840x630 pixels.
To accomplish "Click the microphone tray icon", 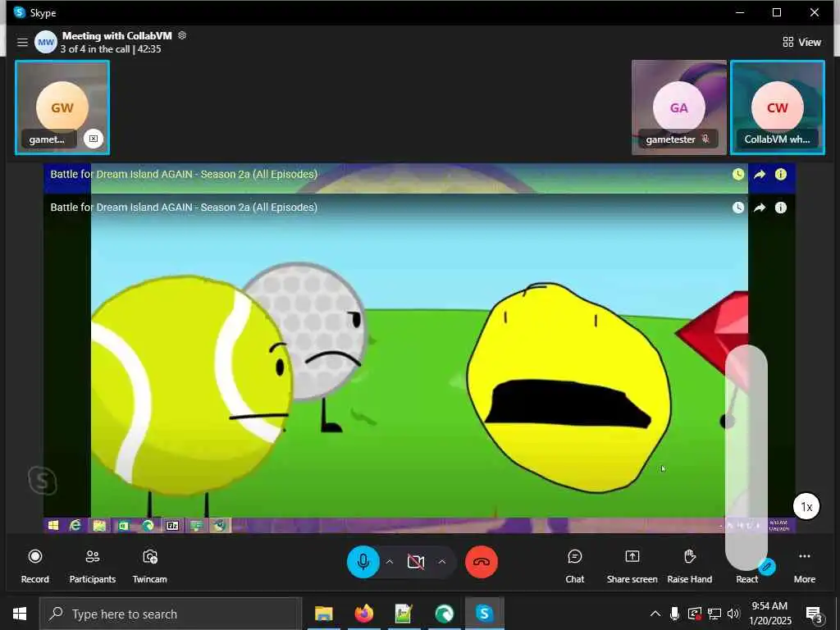I will [x=674, y=614].
